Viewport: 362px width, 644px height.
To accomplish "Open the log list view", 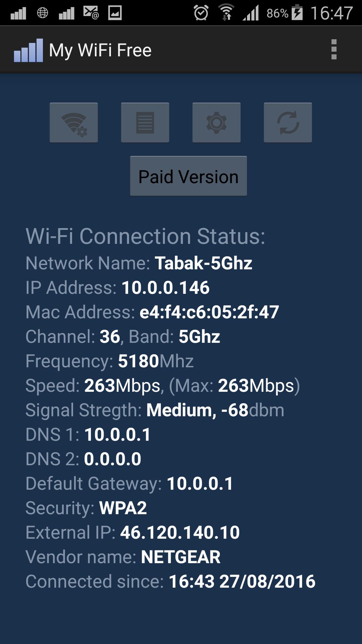I will (x=145, y=122).
